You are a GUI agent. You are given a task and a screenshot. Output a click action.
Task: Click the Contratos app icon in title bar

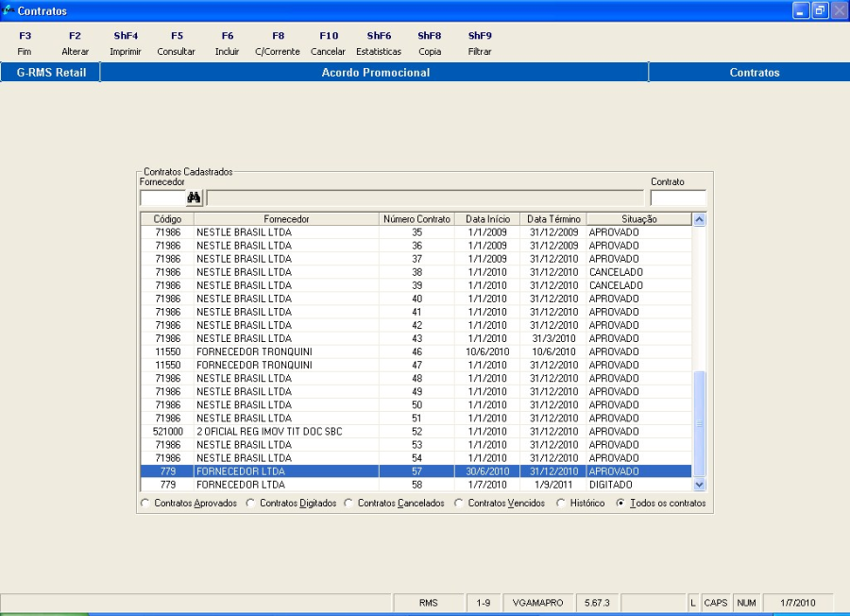(x=8, y=9)
